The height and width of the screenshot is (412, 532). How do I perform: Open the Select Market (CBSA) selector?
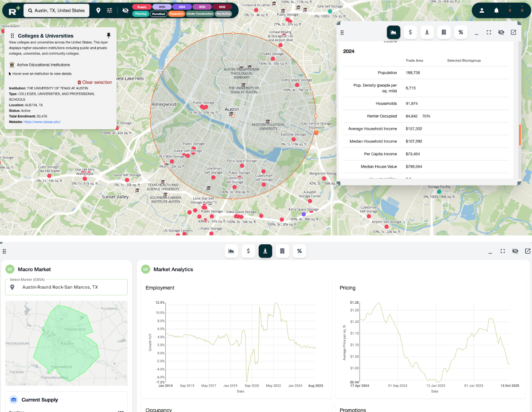pos(66,287)
